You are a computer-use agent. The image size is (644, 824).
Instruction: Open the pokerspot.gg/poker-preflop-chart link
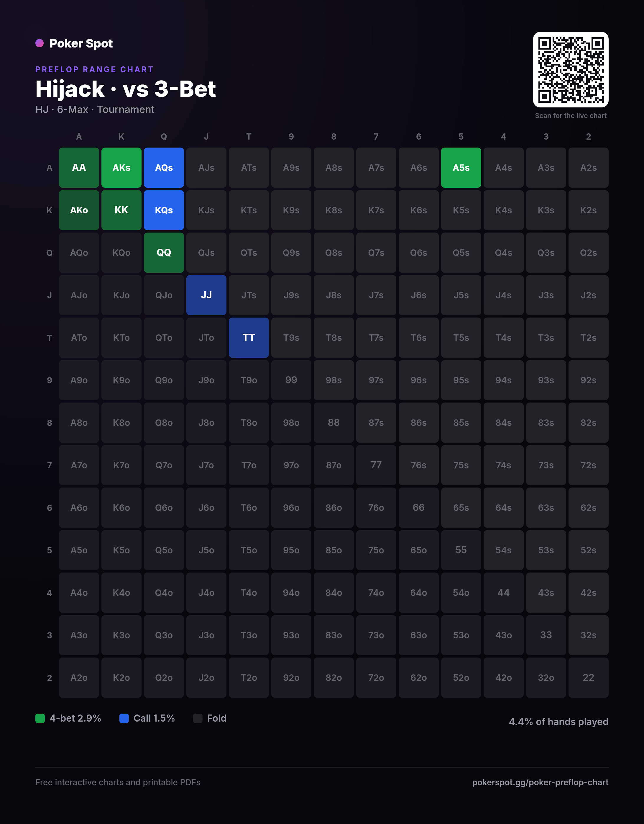click(x=540, y=782)
